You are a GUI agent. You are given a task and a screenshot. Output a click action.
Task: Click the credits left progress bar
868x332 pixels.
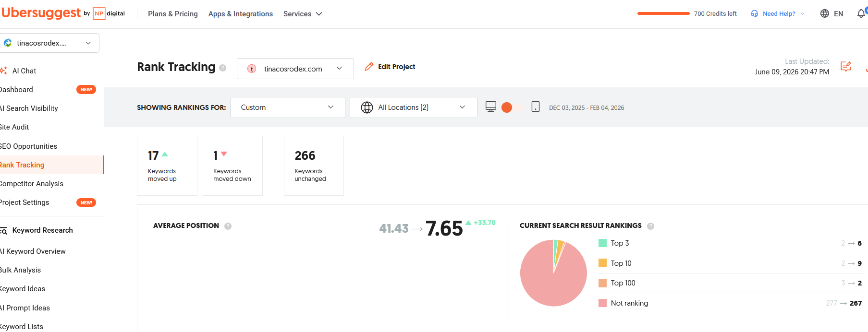pyautogui.click(x=663, y=13)
